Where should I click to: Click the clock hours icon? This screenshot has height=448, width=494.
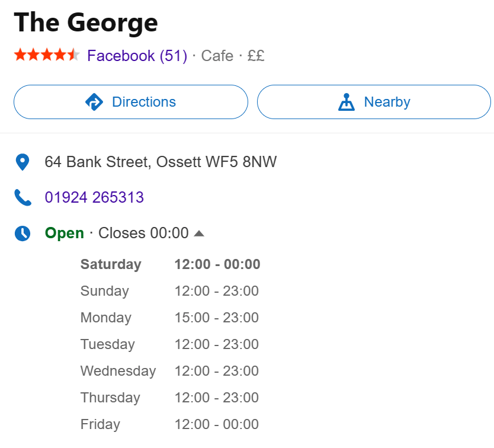(23, 233)
